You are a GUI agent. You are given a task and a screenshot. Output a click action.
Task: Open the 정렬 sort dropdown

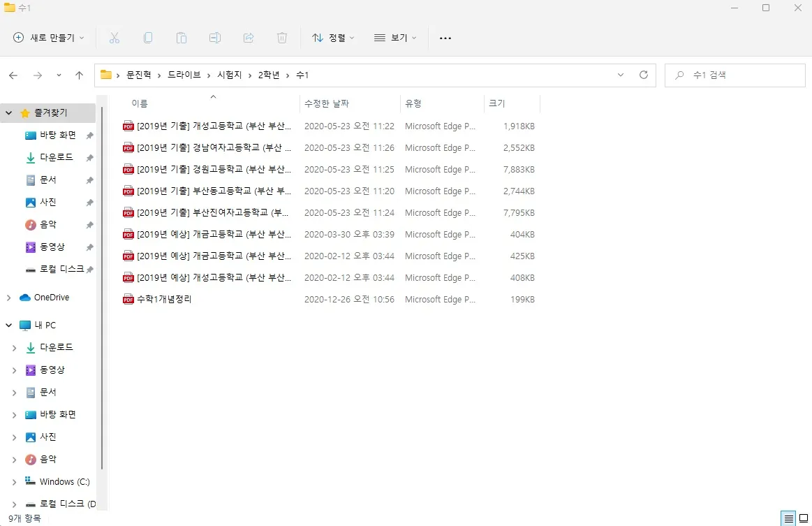coord(333,38)
